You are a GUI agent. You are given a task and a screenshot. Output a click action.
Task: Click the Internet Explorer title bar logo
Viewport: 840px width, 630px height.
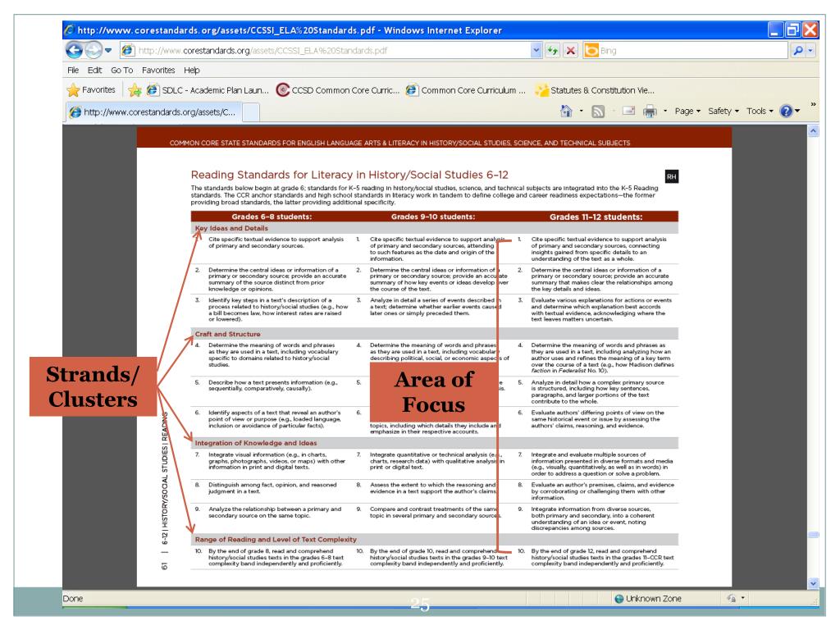[69, 30]
